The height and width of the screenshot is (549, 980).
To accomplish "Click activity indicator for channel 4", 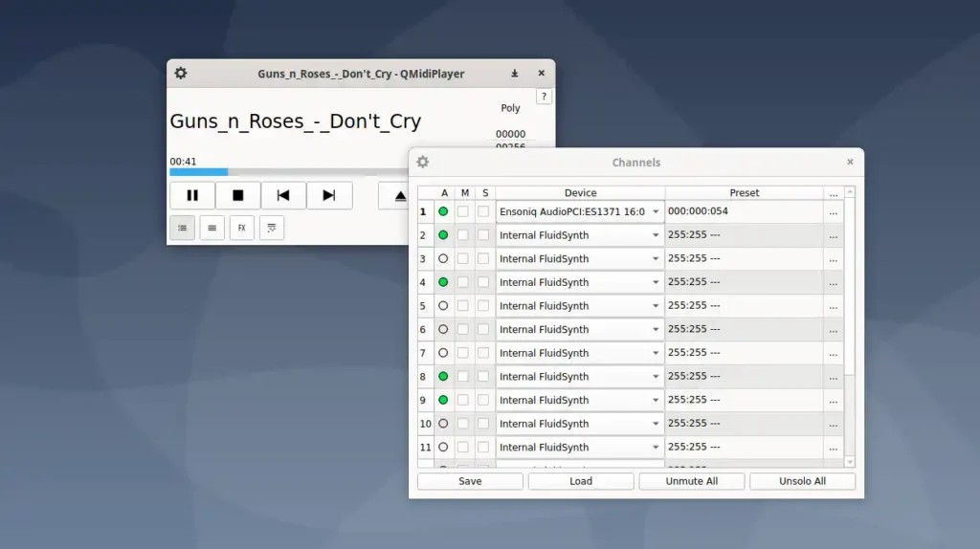I will pos(443,282).
